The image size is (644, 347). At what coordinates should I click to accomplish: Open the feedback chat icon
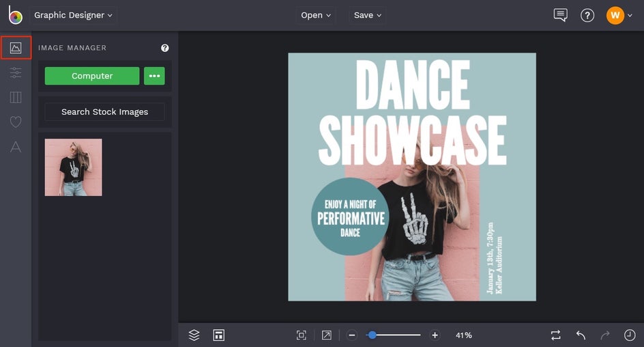[560, 15]
